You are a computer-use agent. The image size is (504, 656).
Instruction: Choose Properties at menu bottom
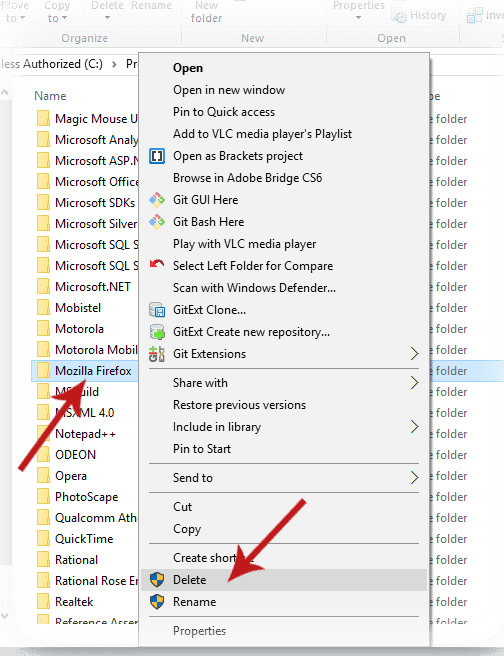point(199,630)
